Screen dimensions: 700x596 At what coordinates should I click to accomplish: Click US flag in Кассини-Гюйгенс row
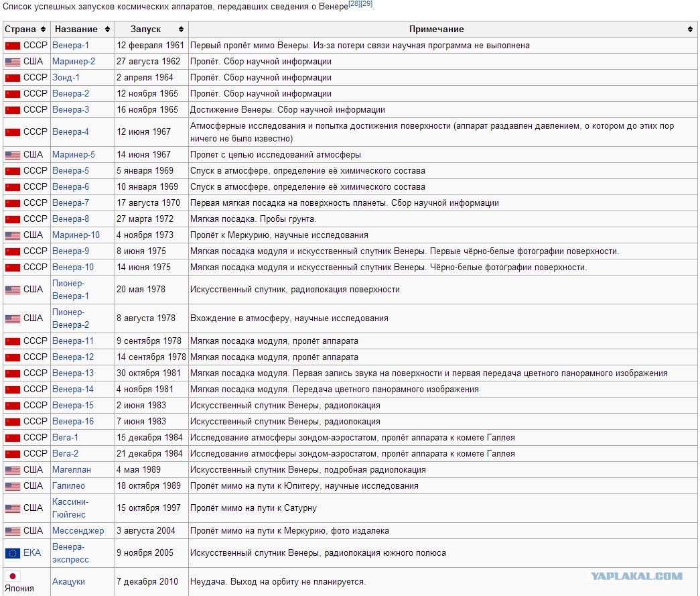point(13,508)
